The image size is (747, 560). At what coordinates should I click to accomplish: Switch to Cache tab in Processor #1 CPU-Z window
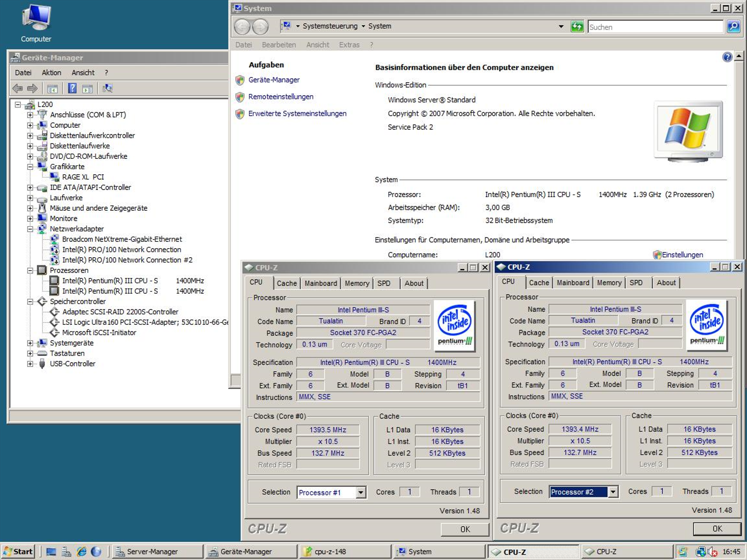click(x=287, y=283)
